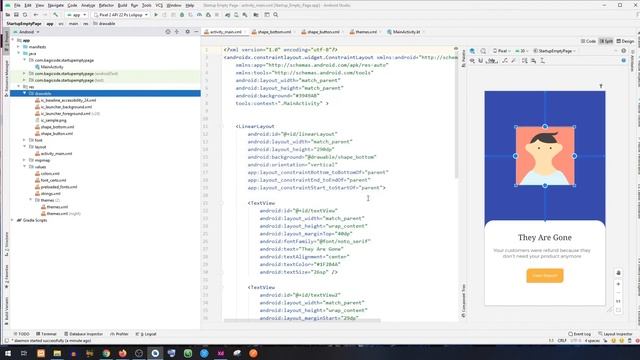640x360 pixels.
Task: Open the Logcat tool window
Action: 146,334
